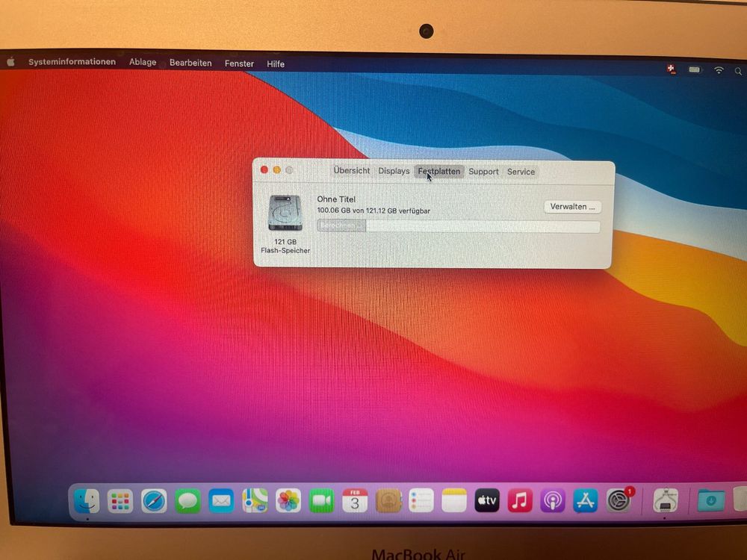Open the Music app
Image resolution: width=747 pixels, height=560 pixels.
tap(521, 500)
